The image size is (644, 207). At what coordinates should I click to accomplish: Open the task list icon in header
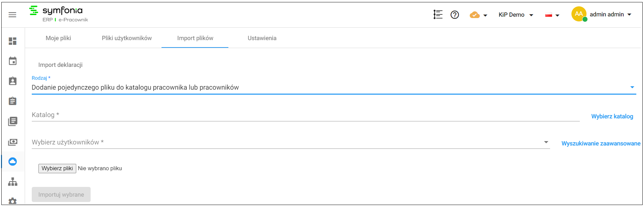tap(438, 15)
